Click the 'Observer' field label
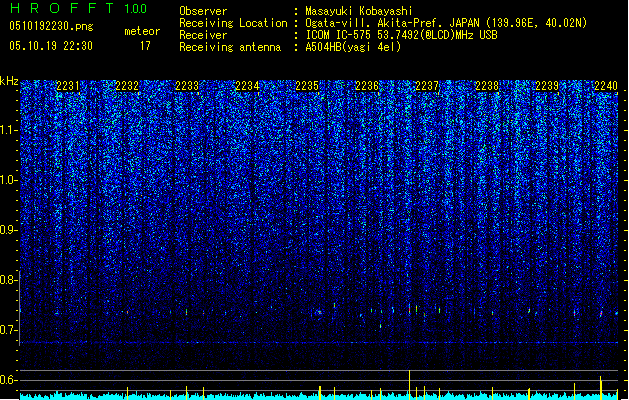The width and height of the screenshot is (629, 400). click(203, 11)
